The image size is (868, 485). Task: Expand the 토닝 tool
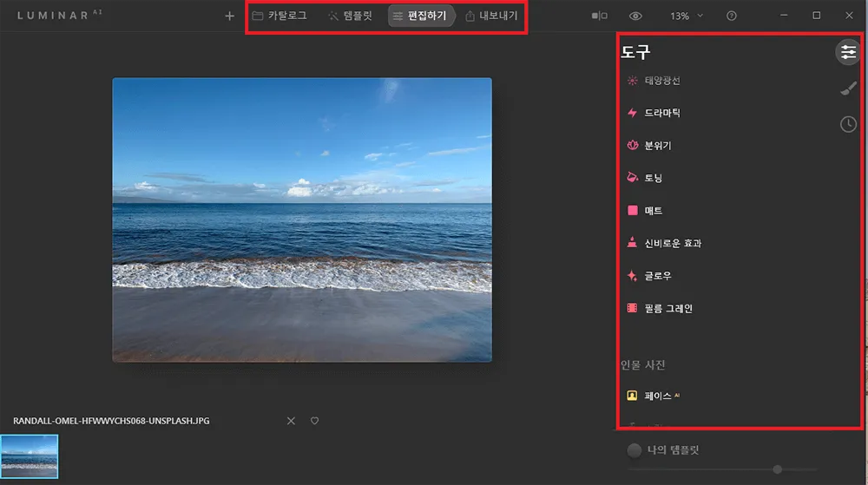tap(654, 178)
